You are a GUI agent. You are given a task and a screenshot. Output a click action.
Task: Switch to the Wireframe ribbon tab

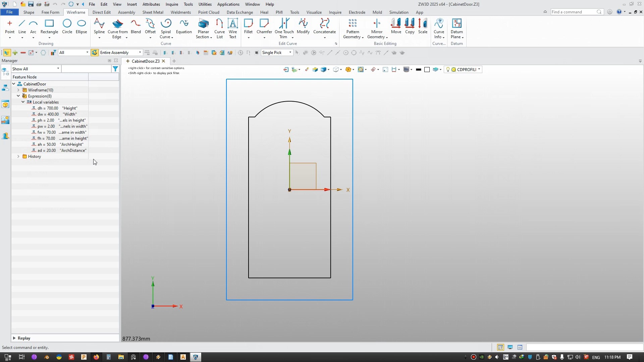(x=75, y=12)
